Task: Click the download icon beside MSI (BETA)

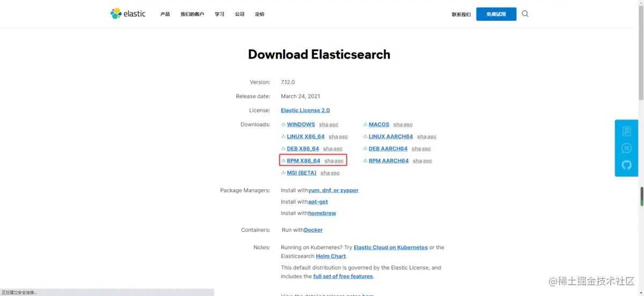Action: 283,173
